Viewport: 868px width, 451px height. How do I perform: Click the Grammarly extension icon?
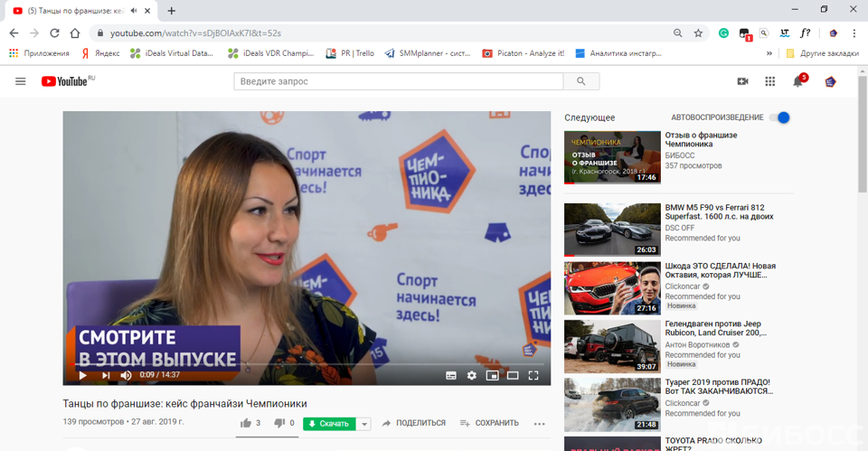pos(723,33)
